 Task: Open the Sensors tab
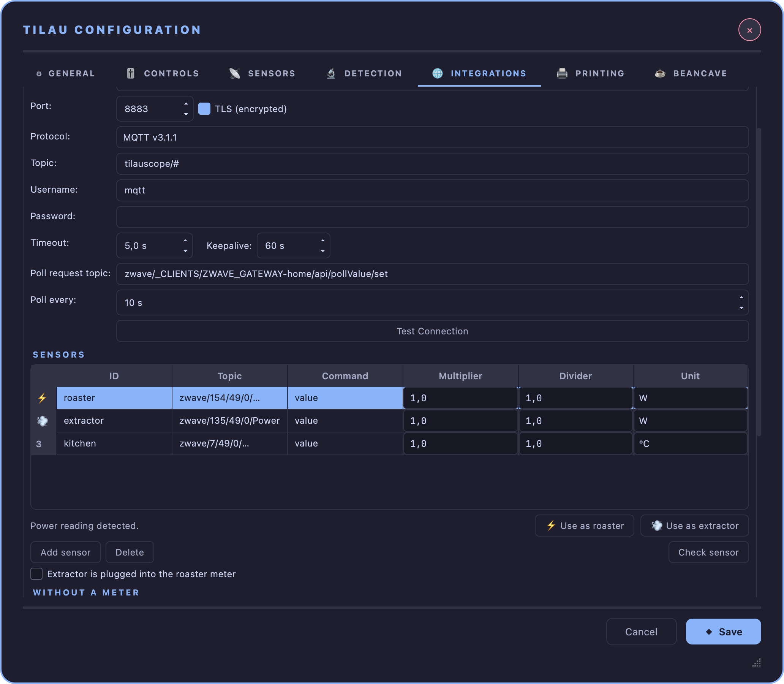click(262, 73)
